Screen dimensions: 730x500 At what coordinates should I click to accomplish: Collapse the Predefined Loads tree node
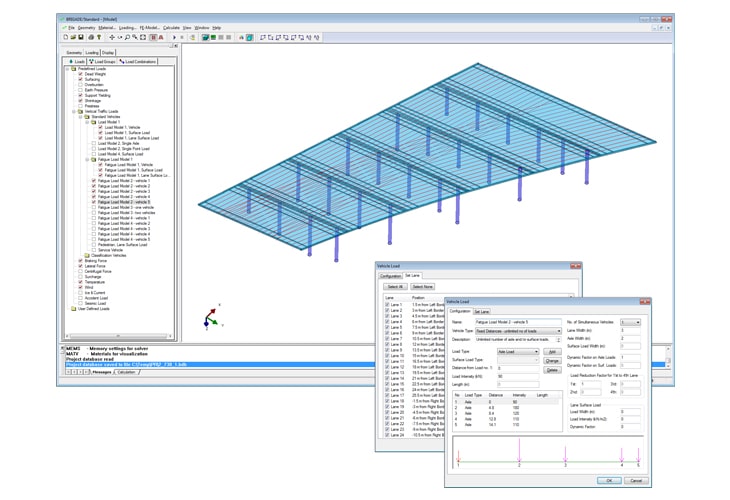pos(68,68)
